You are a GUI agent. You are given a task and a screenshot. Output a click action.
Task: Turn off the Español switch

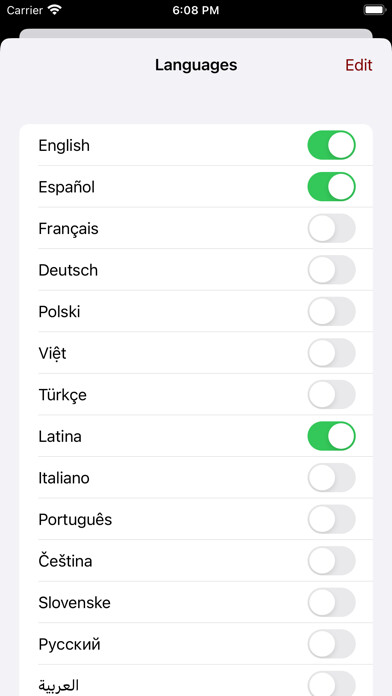coord(332,187)
